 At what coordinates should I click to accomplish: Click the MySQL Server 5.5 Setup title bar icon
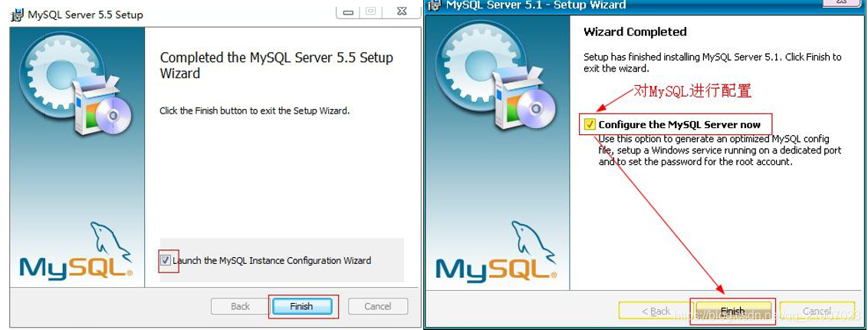(17, 15)
